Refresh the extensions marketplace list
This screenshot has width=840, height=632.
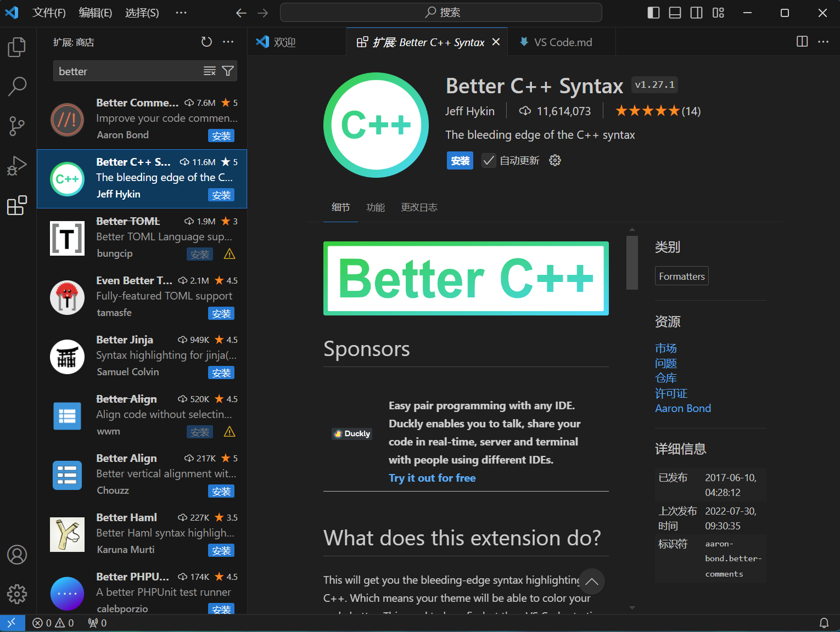pos(206,42)
